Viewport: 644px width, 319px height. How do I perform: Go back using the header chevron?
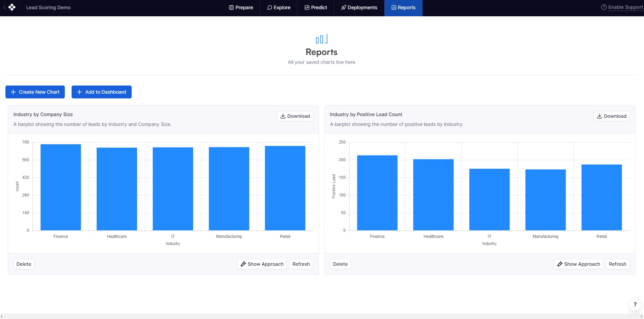[x=4, y=7]
